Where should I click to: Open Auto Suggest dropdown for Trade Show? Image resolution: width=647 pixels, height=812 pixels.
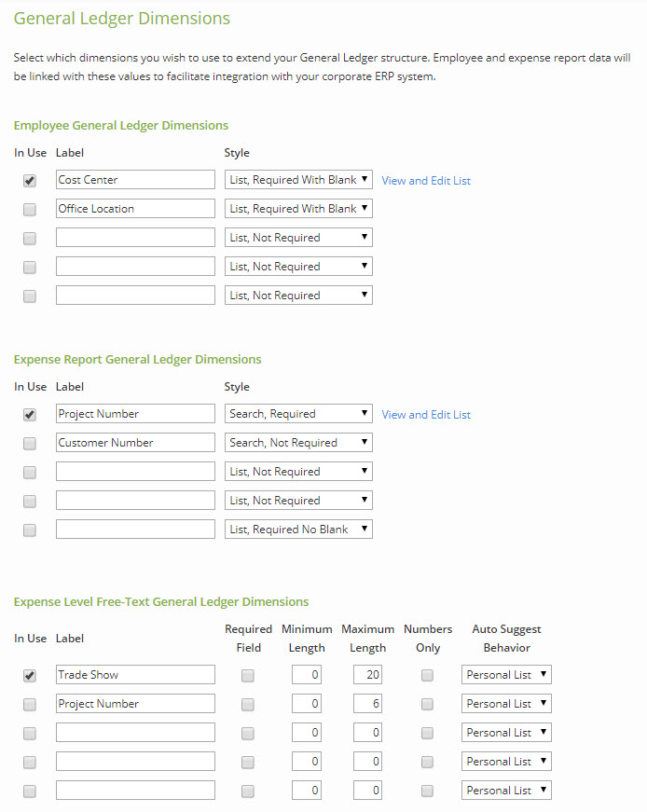pyautogui.click(x=506, y=675)
